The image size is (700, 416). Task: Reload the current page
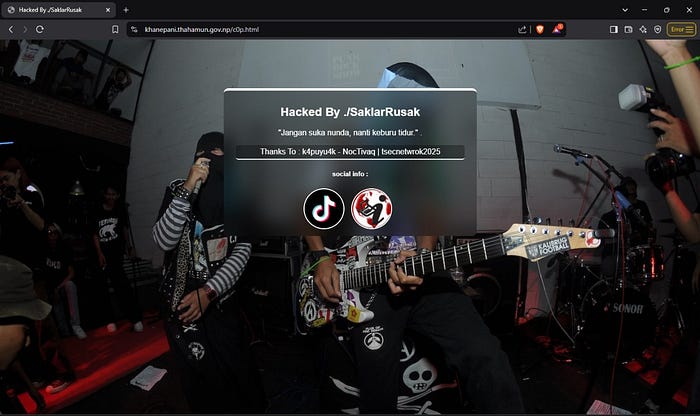(40, 29)
